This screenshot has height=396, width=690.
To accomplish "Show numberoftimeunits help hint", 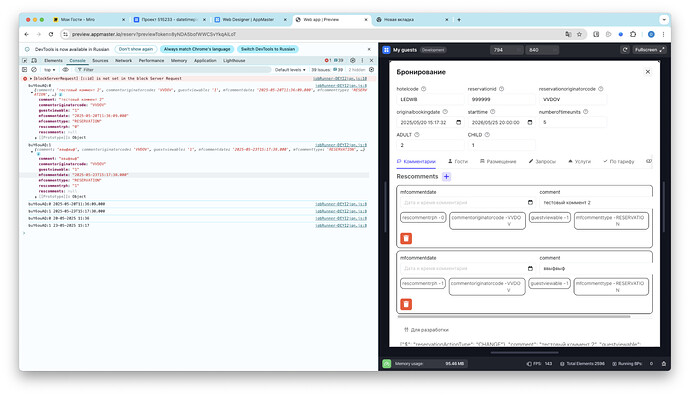I will 585,112.
